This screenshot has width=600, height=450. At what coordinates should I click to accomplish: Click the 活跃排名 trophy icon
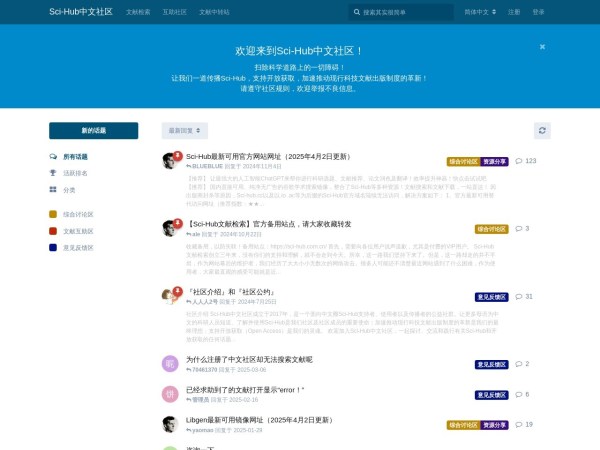click(x=54, y=173)
